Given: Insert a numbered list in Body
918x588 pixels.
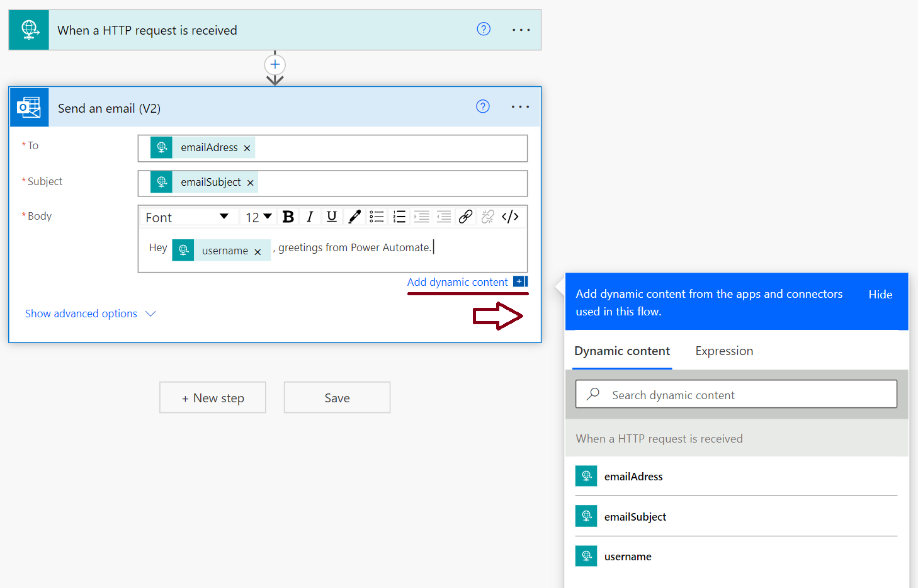Looking at the screenshot, I should pyautogui.click(x=399, y=217).
